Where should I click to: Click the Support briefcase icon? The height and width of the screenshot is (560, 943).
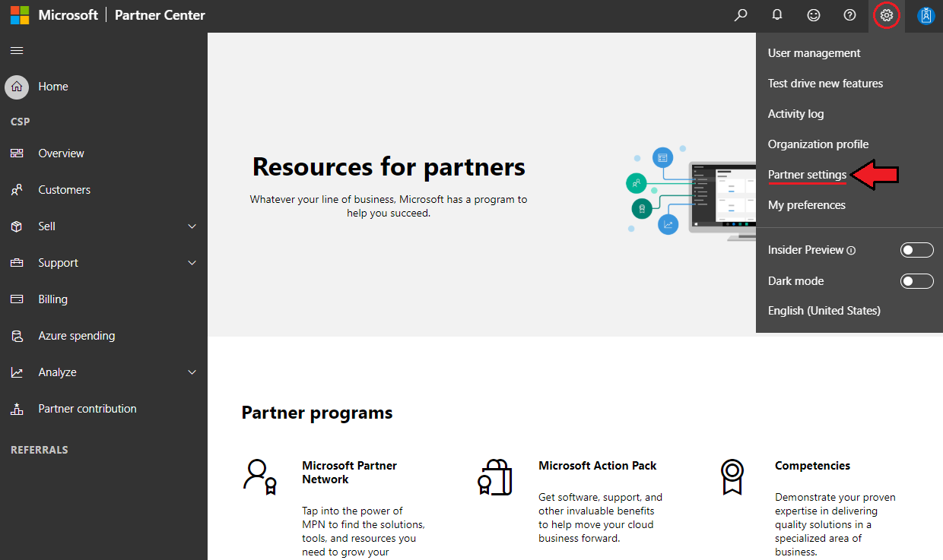tap(17, 263)
